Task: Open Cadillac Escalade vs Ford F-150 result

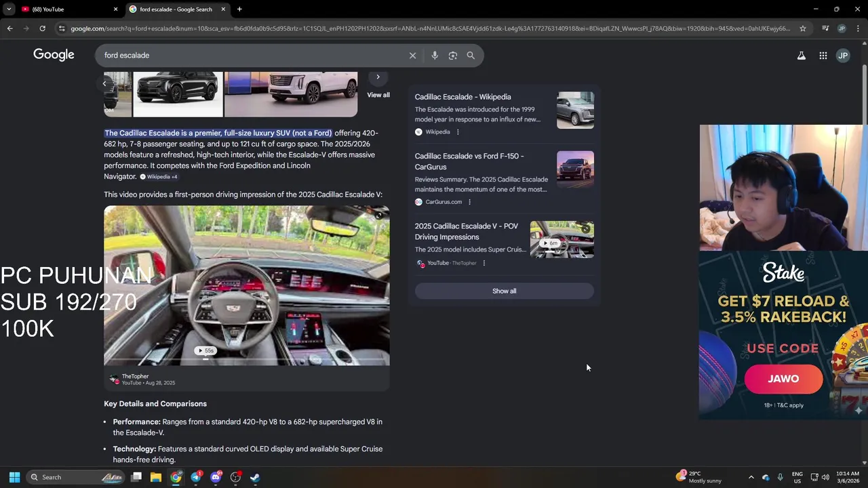Action: tap(469, 161)
